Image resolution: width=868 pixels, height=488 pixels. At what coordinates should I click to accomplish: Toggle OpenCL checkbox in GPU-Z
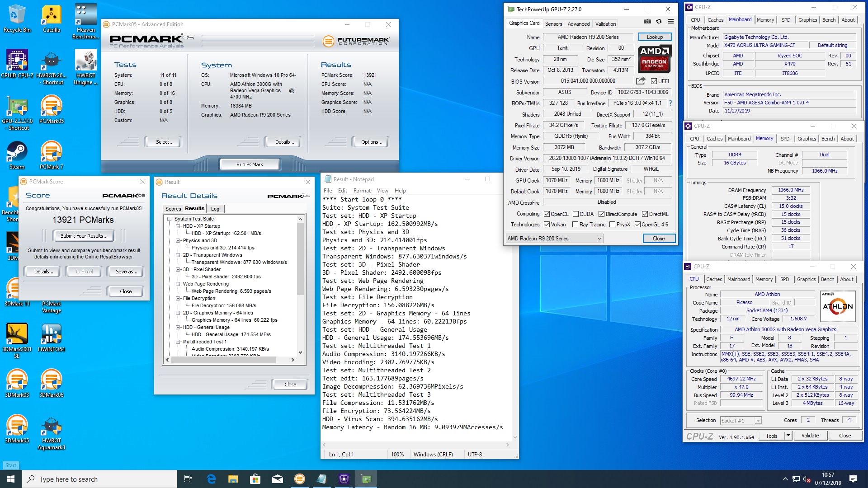547,214
